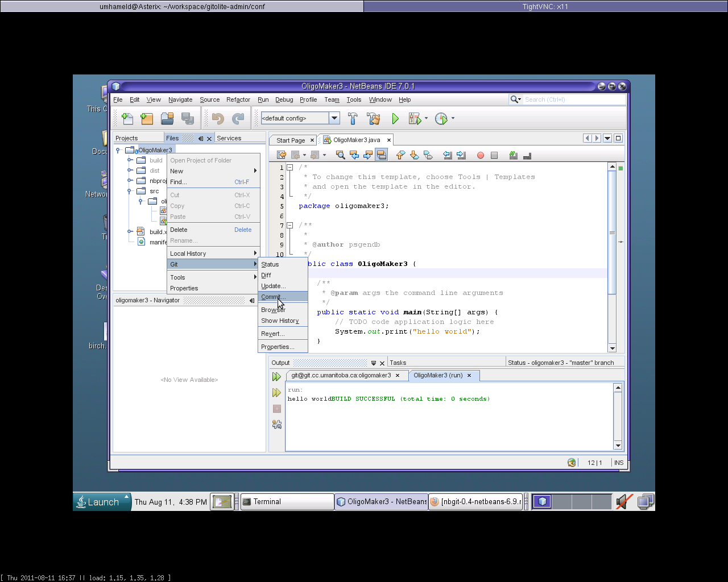Collapse the src folder tree node
Viewport: 728px width, 582px height.
130,190
